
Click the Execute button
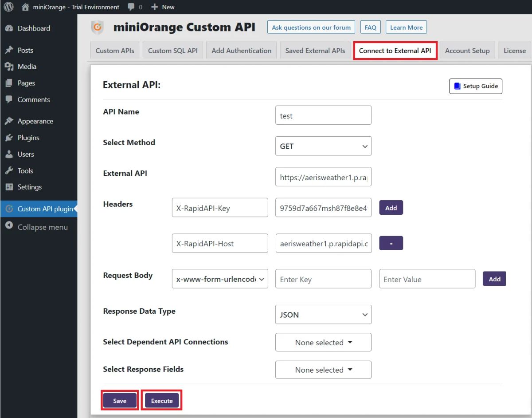[162, 401]
